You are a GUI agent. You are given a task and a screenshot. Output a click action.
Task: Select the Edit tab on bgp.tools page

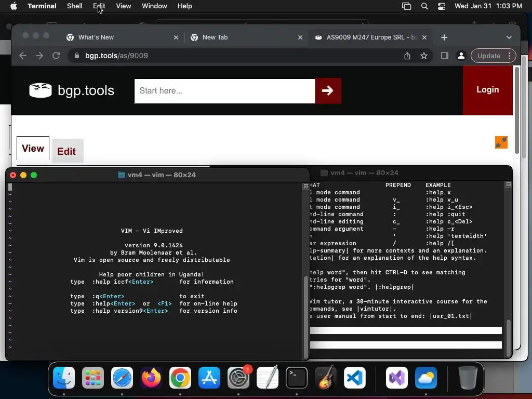[x=68, y=151]
